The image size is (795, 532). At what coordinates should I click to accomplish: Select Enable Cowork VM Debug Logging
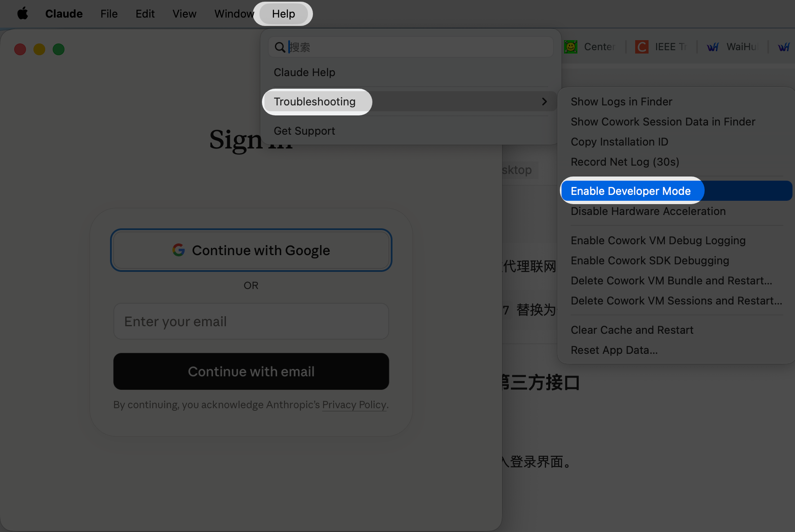tap(676, 240)
